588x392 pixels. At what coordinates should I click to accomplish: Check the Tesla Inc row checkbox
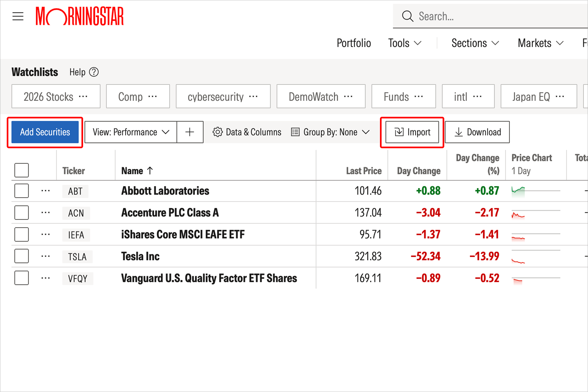(21, 256)
